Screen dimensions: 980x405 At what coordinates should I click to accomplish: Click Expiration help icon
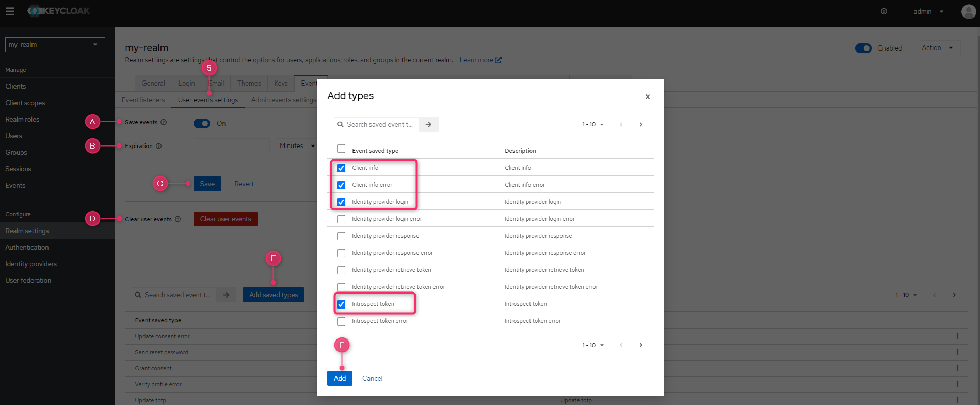pos(159,146)
